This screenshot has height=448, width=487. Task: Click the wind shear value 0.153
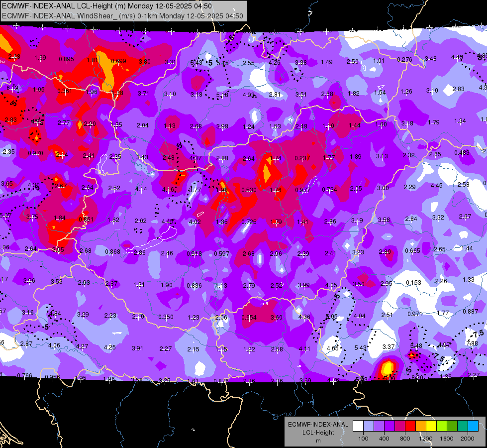(x=414, y=283)
